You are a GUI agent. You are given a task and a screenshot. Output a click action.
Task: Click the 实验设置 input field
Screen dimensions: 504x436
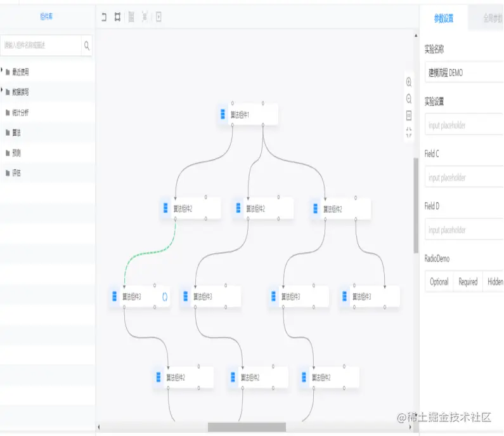[464, 125]
